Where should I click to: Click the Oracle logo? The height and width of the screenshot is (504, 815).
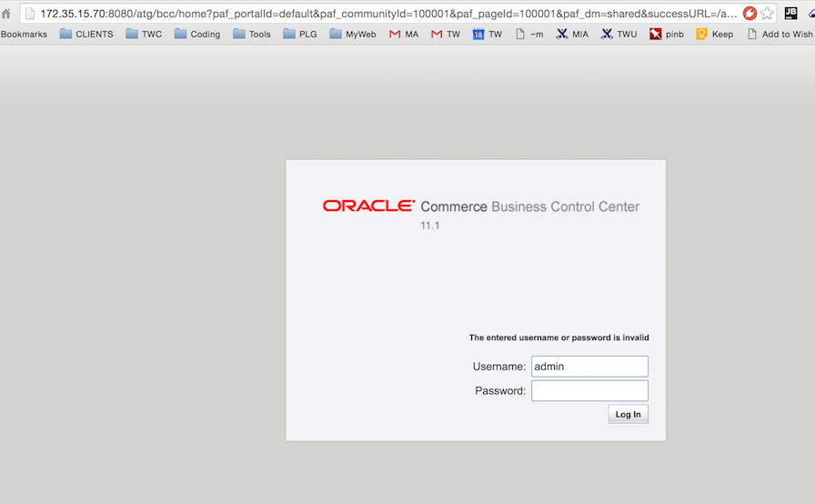click(368, 206)
